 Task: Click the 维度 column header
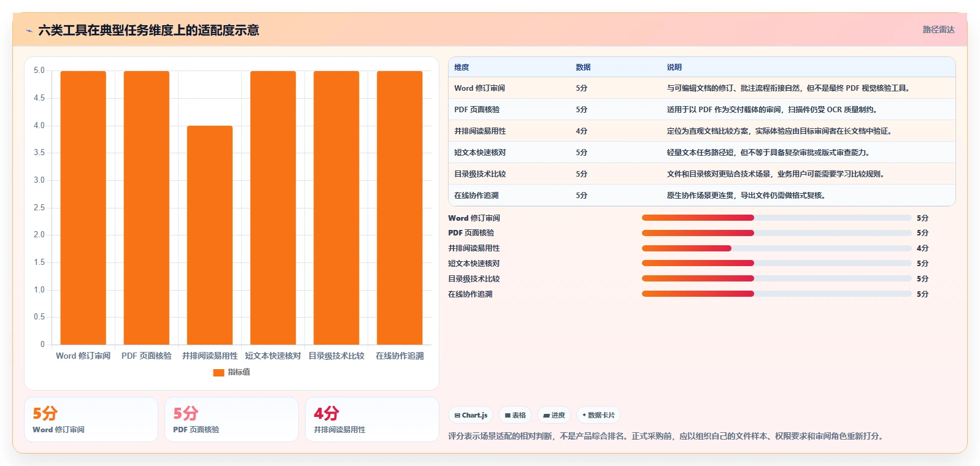(461, 67)
